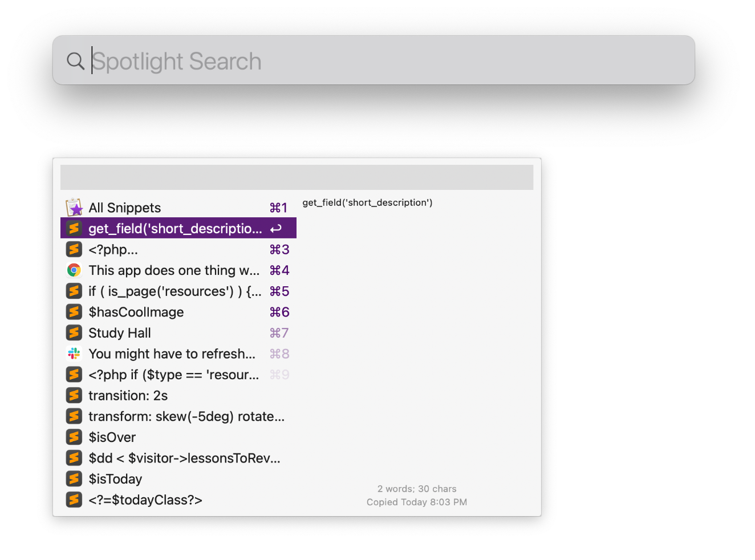Click the ⌘9 shortcut label
Image resolution: width=755 pixels, height=560 pixels.
click(279, 374)
